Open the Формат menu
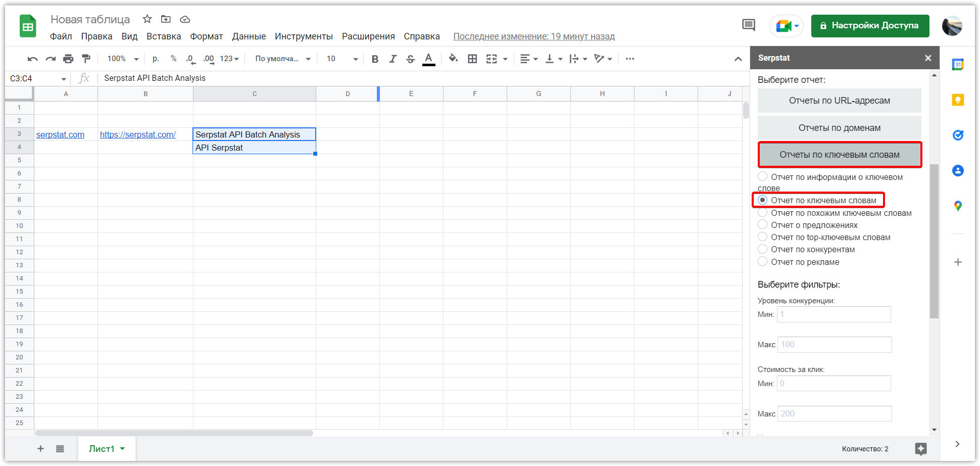This screenshot has height=466, width=980. [x=206, y=36]
